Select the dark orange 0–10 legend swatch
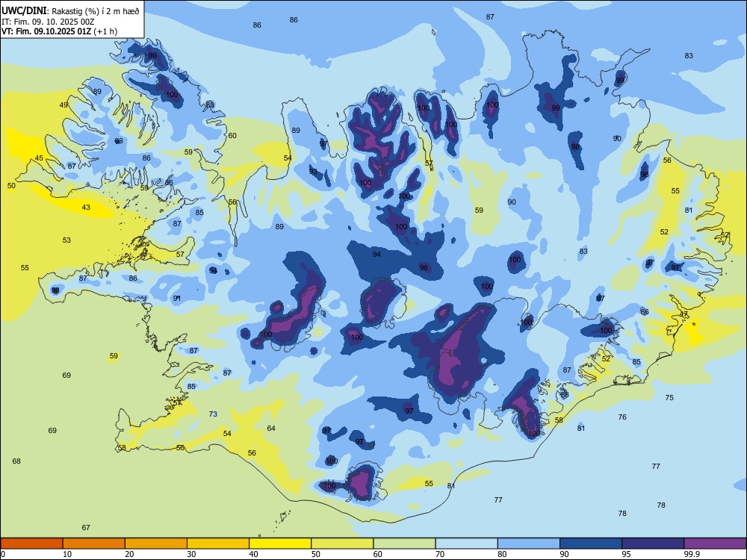Image resolution: width=747 pixels, height=560 pixels. tap(31, 544)
